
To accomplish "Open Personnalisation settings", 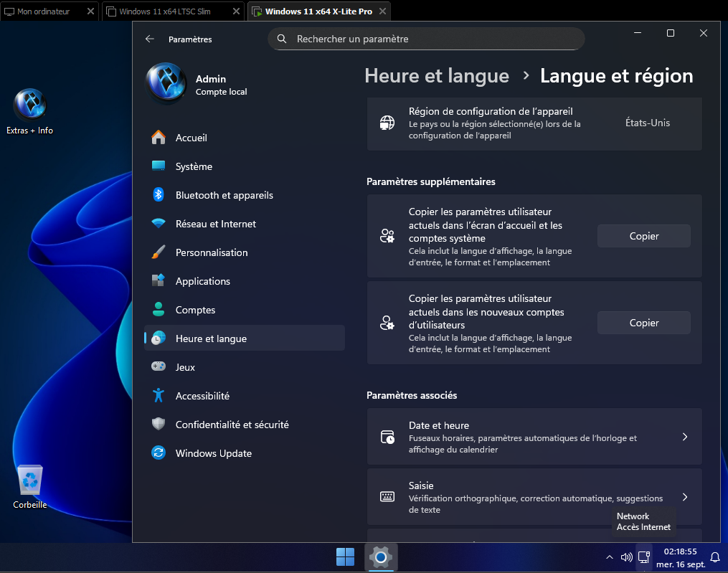I will pyautogui.click(x=244, y=252).
